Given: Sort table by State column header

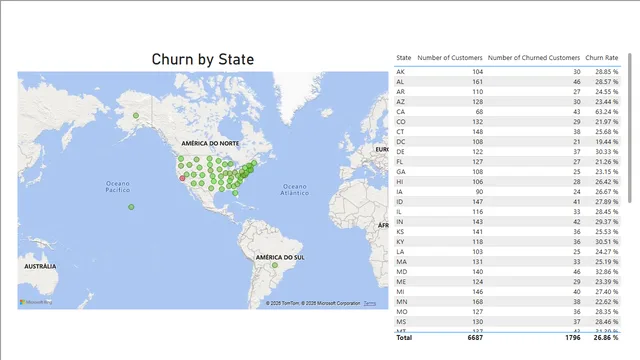Looking at the screenshot, I should 404,58.
